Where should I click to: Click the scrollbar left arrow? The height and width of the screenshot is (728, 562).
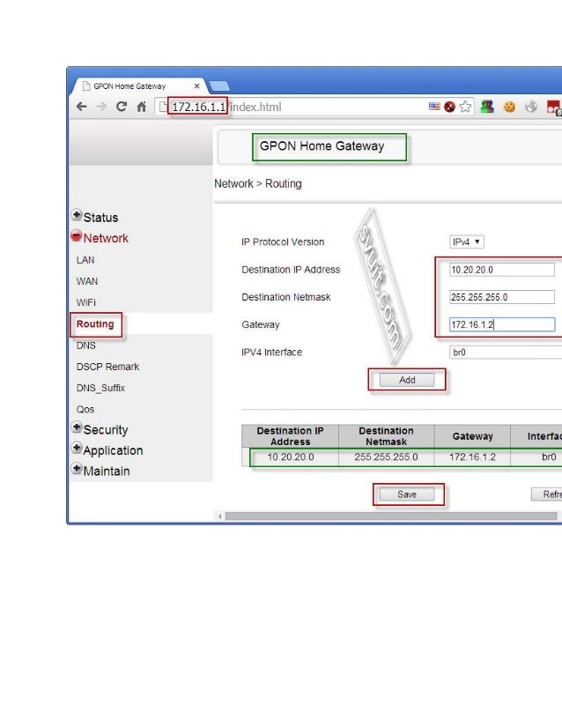click(219, 516)
